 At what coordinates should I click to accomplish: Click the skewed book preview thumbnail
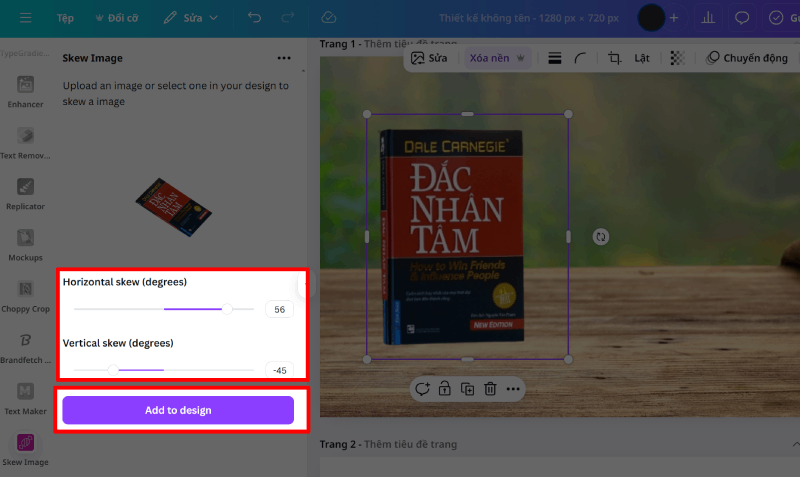coord(173,207)
